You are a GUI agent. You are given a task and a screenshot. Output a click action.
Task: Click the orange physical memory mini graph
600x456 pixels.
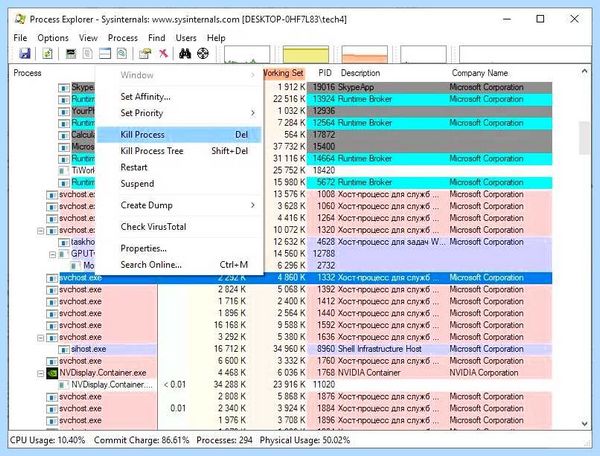click(364, 54)
